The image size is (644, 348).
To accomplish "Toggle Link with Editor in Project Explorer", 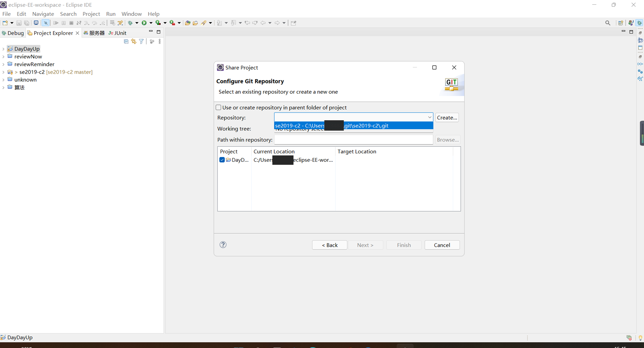I will 133,41.
